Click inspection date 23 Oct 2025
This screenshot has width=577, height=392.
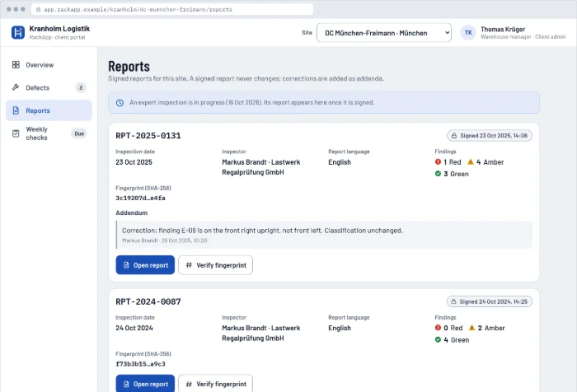pyautogui.click(x=134, y=162)
